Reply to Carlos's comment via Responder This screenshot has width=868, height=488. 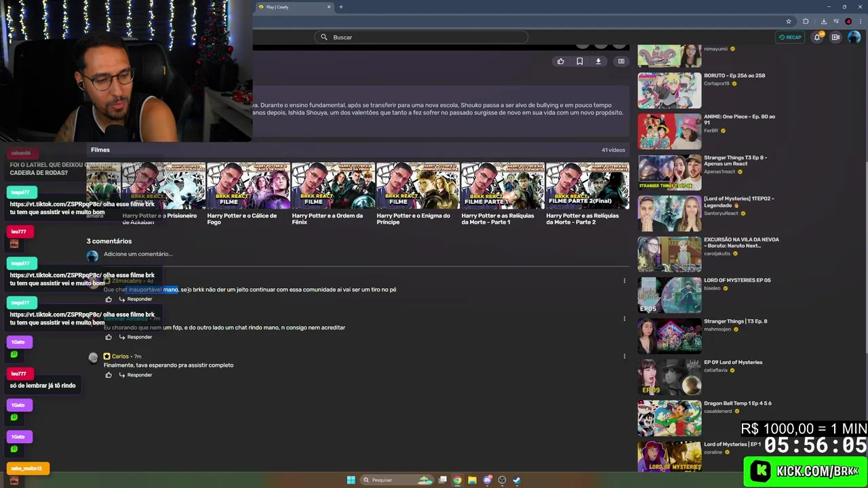coord(136,375)
